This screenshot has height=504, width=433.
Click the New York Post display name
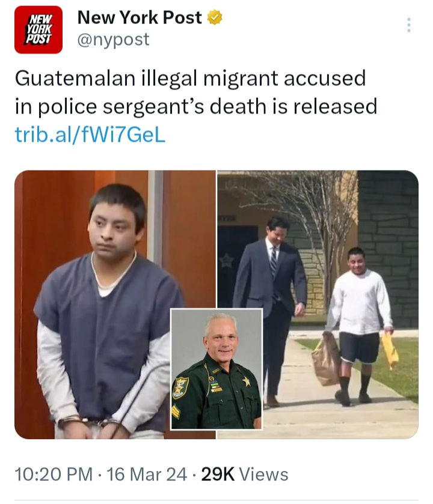point(140,17)
